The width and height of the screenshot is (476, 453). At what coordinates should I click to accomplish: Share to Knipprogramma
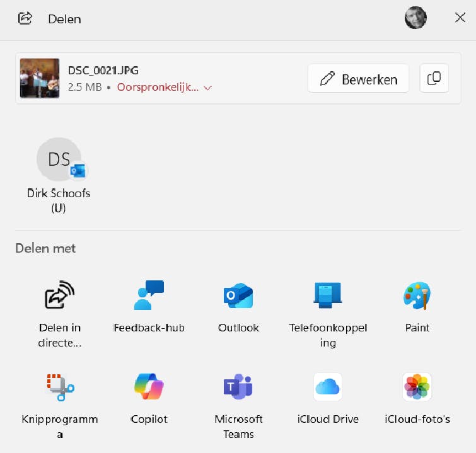(x=60, y=405)
